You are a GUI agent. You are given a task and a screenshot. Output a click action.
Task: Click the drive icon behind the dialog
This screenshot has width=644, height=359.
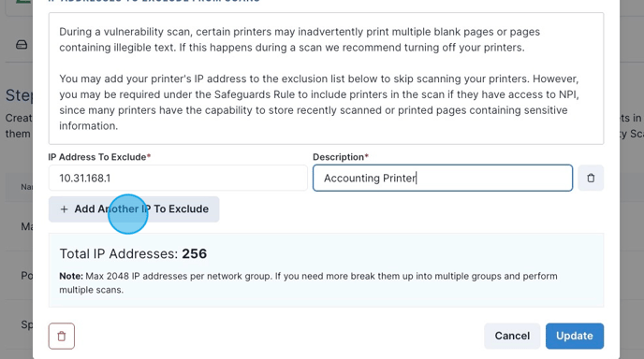[x=22, y=45]
